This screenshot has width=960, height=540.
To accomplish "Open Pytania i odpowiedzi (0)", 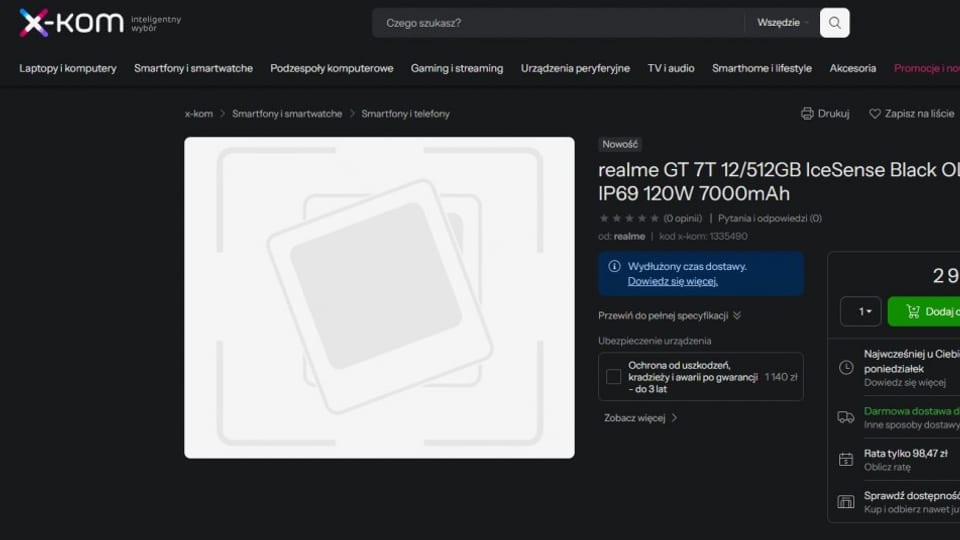I will [770, 218].
